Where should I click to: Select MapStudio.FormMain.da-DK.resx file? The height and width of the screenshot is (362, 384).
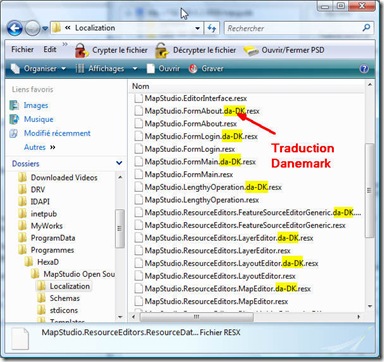coord(195,162)
